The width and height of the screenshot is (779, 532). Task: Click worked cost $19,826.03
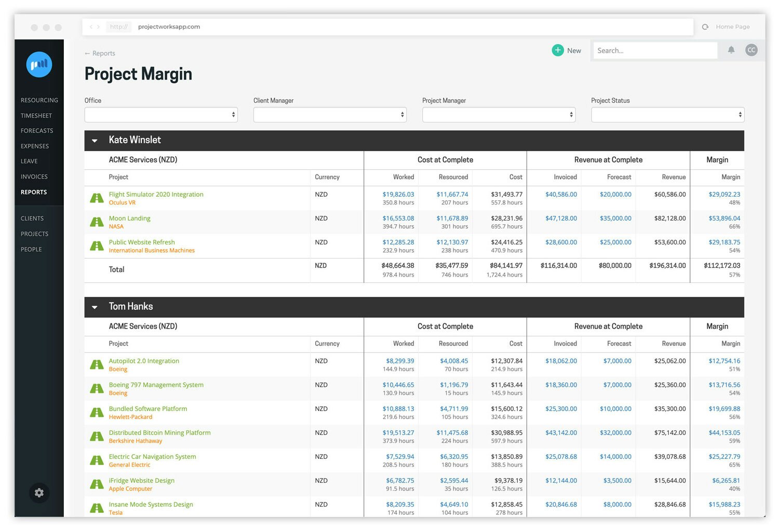[x=398, y=195]
